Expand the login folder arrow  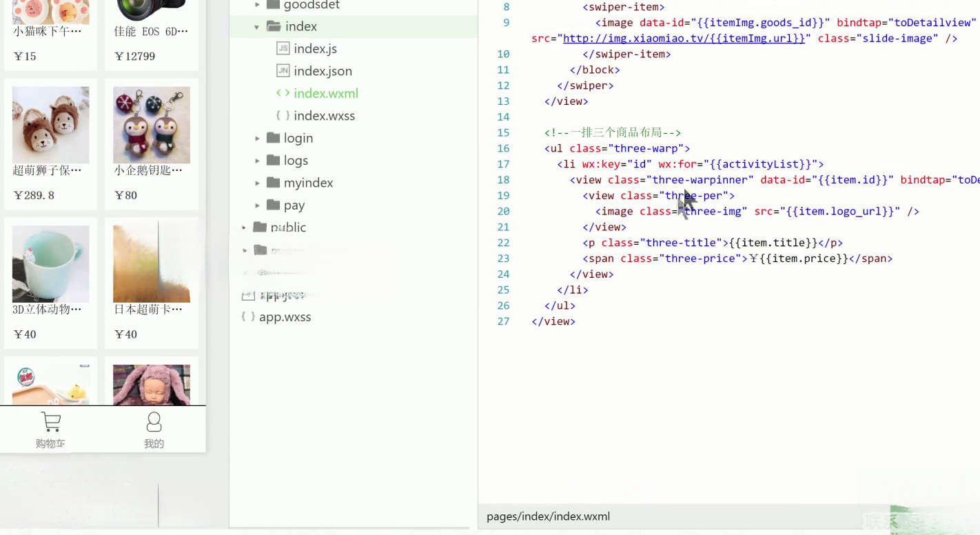(257, 139)
